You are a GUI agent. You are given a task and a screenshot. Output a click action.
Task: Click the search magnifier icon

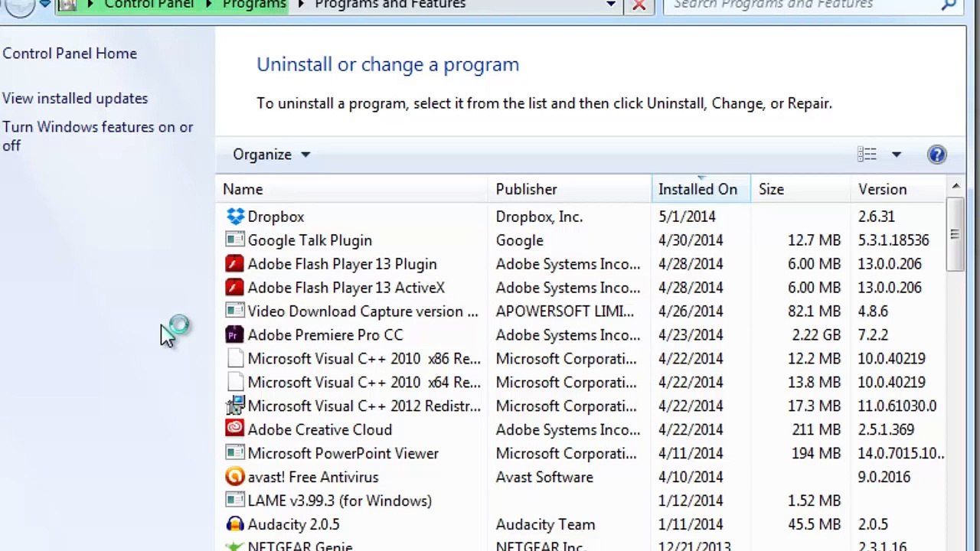[949, 5]
